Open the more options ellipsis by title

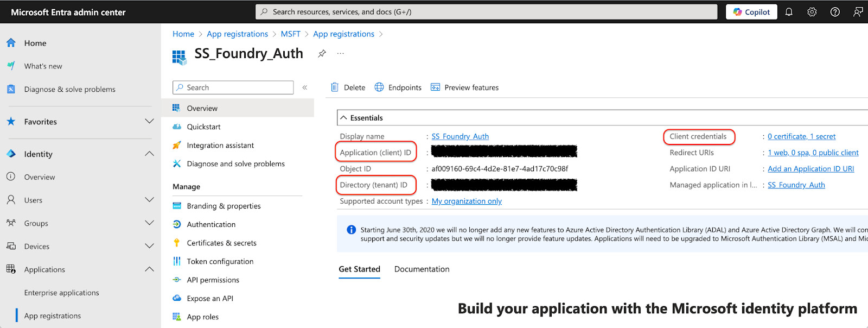[x=341, y=53]
